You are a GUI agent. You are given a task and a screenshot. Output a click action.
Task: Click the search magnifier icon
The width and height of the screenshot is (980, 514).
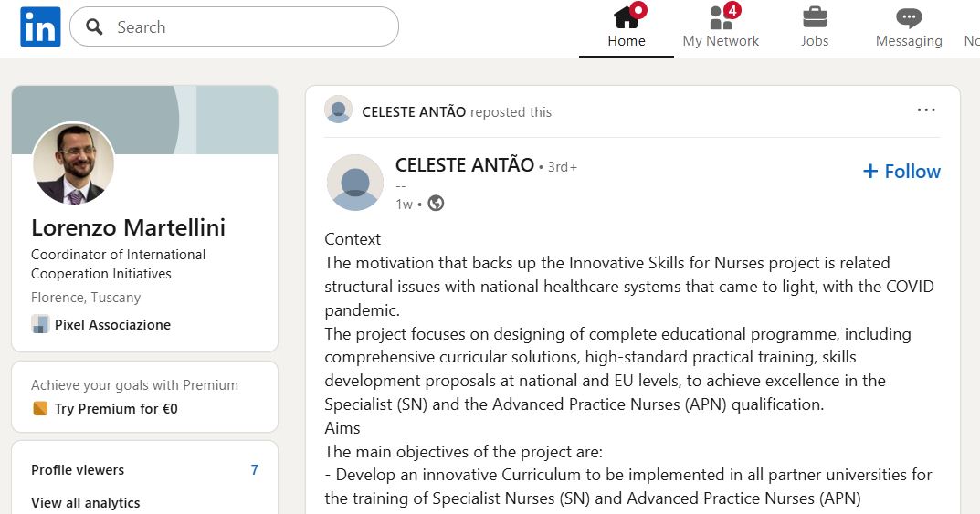pos(94,27)
